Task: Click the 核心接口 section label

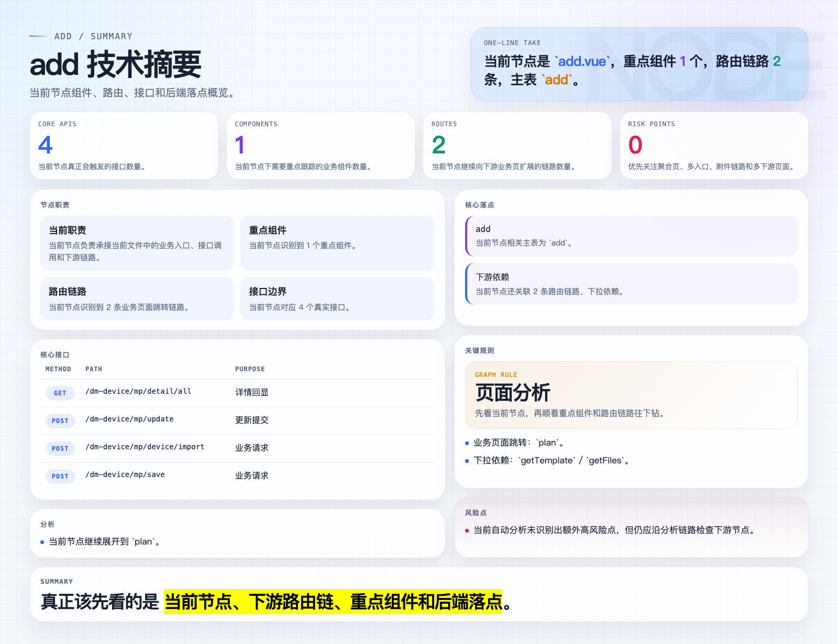Action: pyautogui.click(x=55, y=354)
